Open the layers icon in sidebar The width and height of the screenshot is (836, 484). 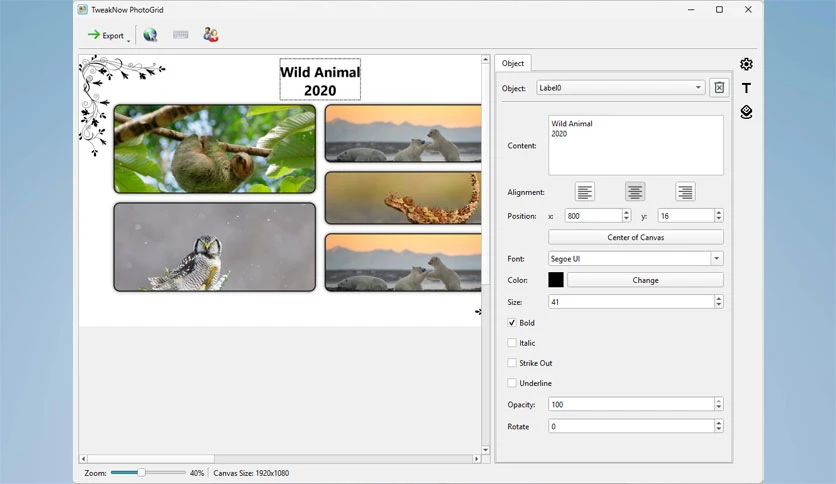pos(746,112)
